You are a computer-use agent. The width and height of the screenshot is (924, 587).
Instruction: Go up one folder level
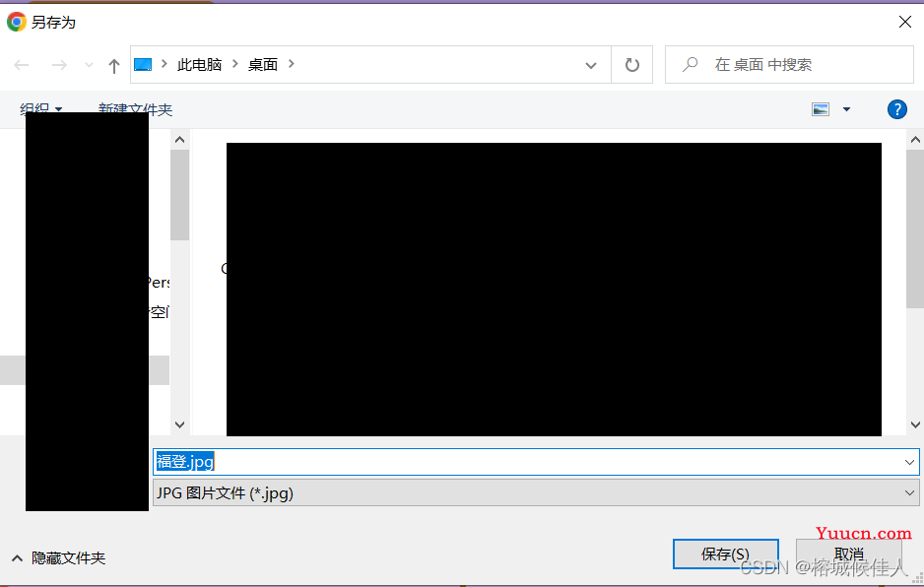click(113, 65)
